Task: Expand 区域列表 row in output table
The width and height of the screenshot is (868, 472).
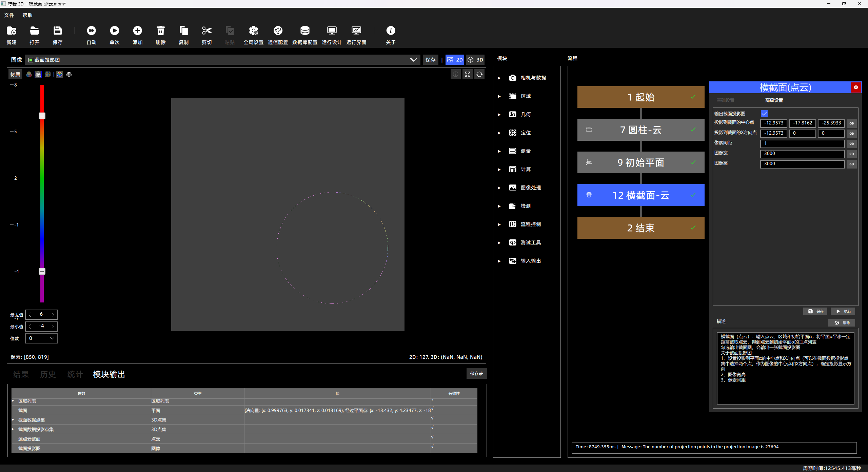Action: point(13,401)
